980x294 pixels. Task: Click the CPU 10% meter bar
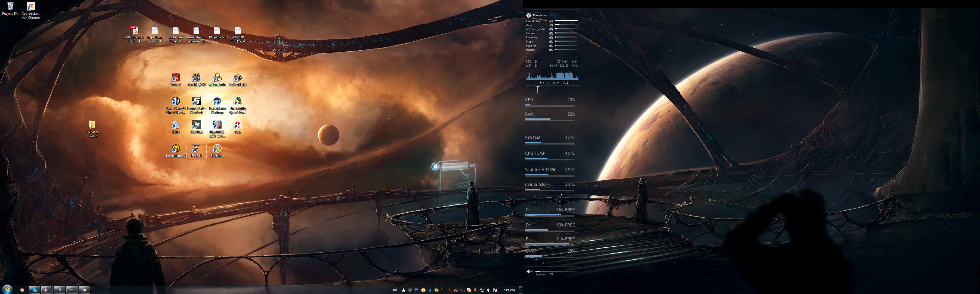550,105
